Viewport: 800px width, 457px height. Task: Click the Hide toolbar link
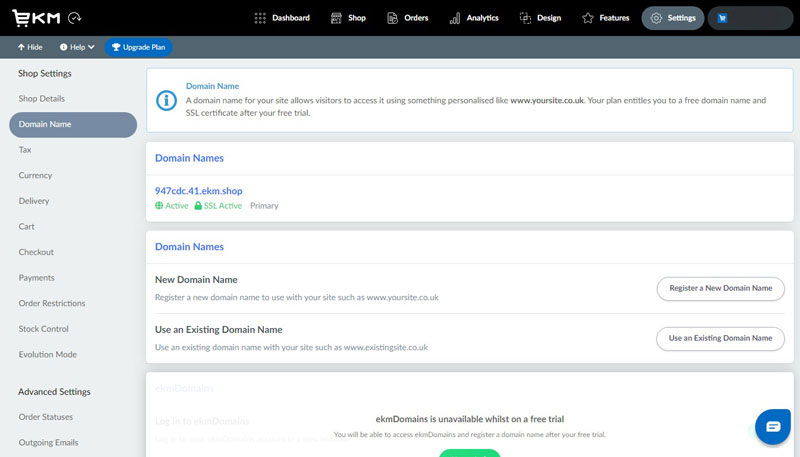coord(30,47)
